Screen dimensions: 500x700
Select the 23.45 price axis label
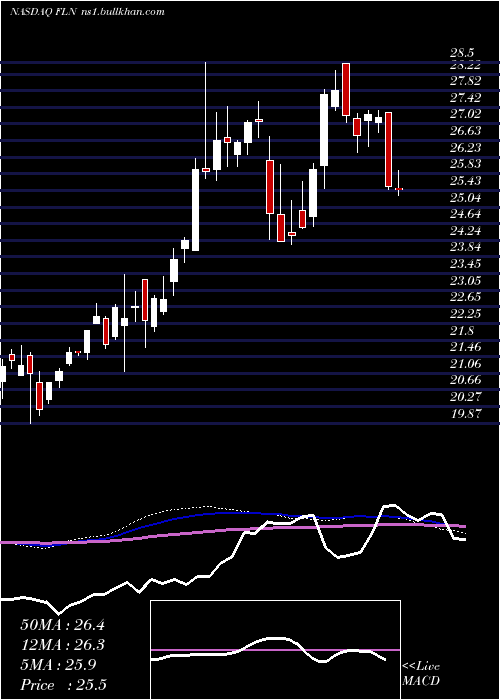pyautogui.click(x=467, y=264)
